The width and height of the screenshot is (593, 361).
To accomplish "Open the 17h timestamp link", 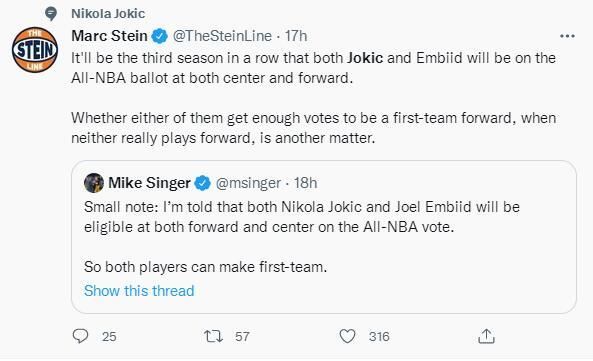I will click(296, 36).
